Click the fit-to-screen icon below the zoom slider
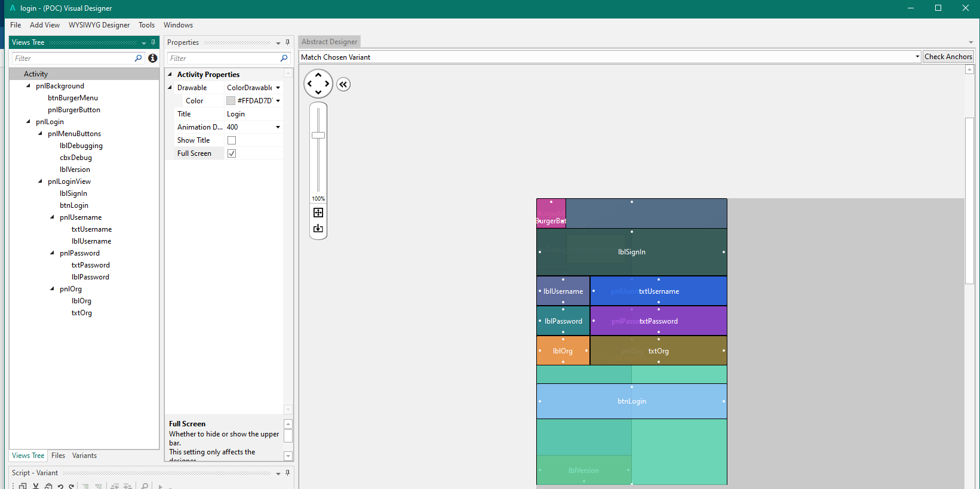Screen dimensions: 980x489 tap(318, 213)
